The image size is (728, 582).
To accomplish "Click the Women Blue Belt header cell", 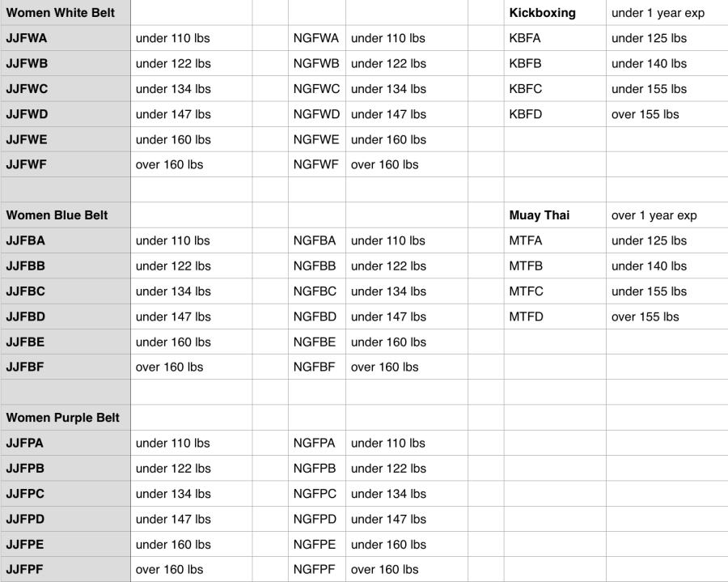I will (57, 215).
